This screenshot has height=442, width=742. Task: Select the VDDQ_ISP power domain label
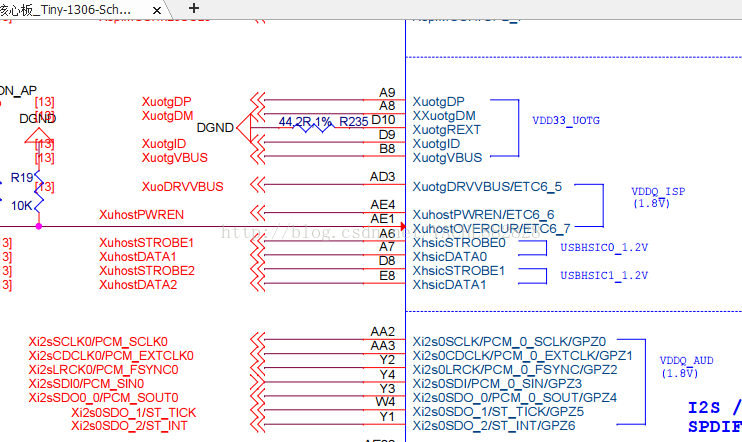point(658,192)
